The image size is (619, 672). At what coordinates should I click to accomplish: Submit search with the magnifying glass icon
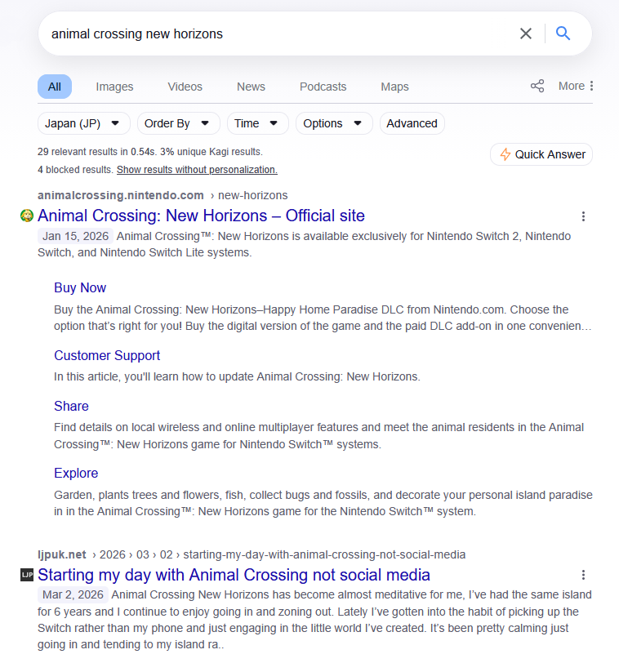(x=563, y=33)
